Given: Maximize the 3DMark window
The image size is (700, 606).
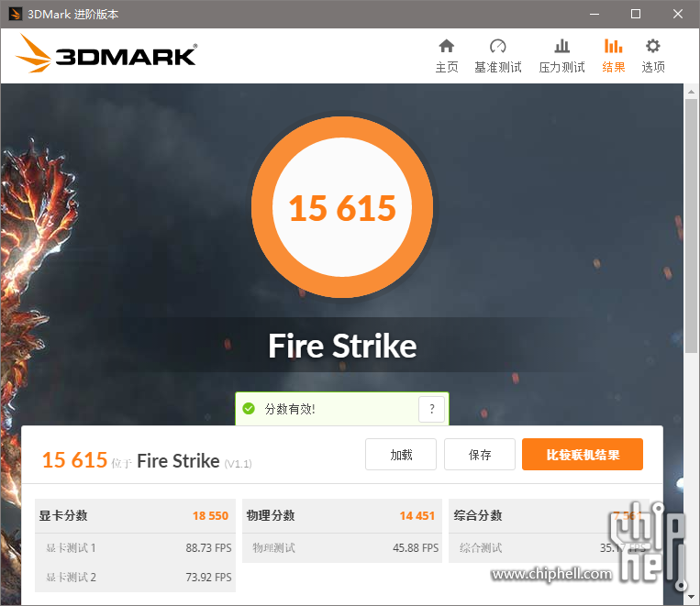Looking at the screenshot, I should (636, 14).
